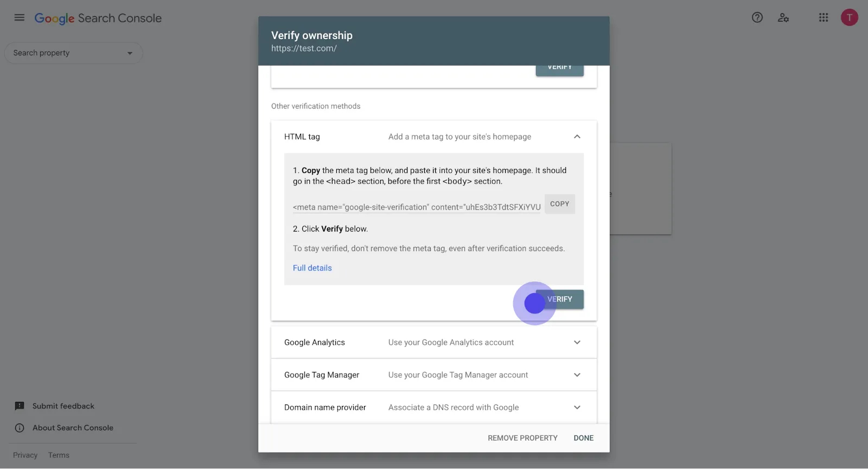Click 'Other verification methods' heading
Screen dimensions: 868x469
point(316,106)
